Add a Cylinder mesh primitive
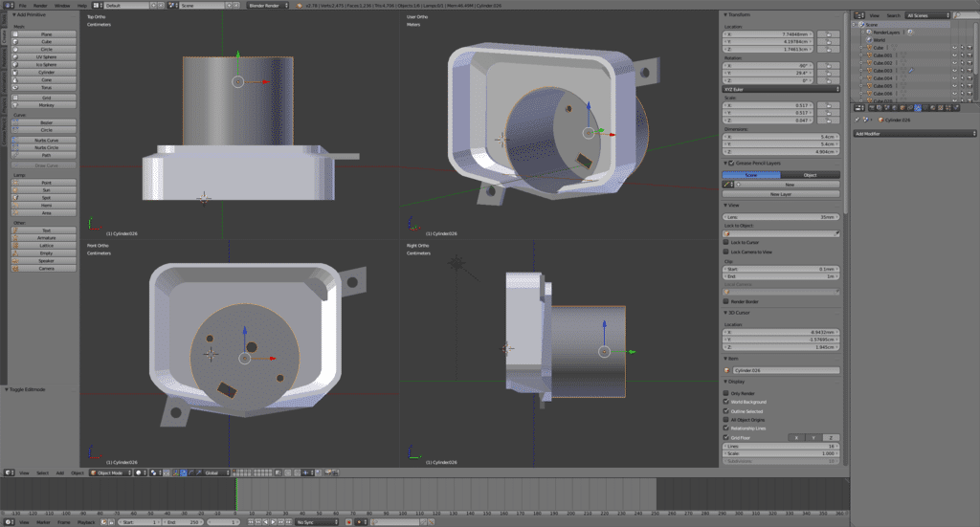This screenshot has width=980, height=527. (46, 72)
